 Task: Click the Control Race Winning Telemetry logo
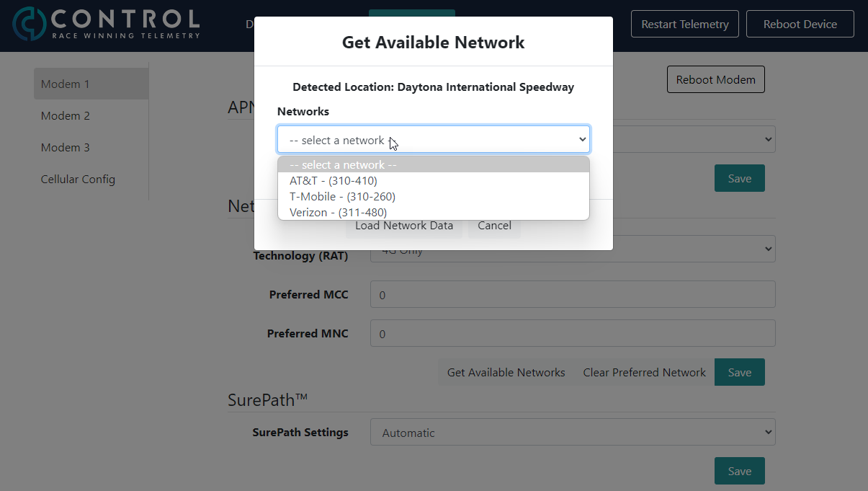point(107,24)
